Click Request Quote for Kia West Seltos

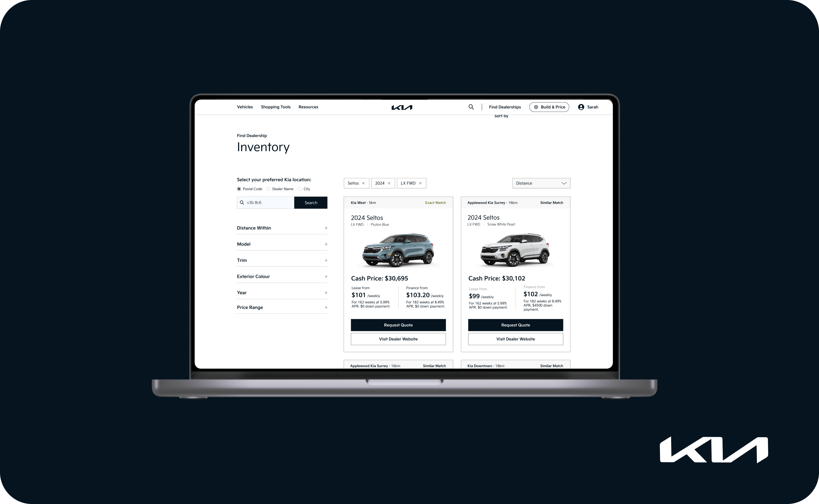tap(398, 325)
